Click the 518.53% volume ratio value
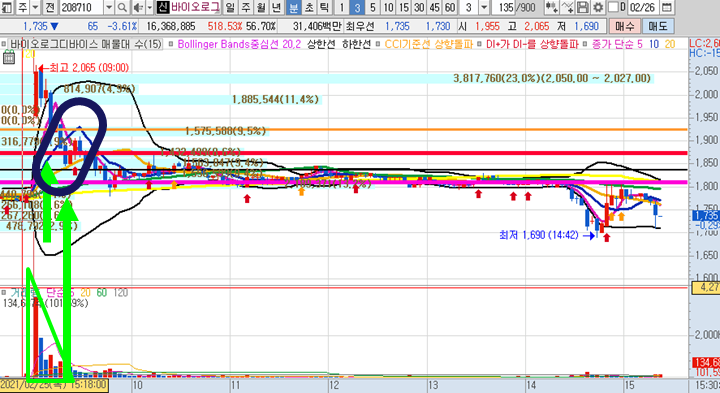The width and height of the screenshot is (720, 393). click(225, 27)
